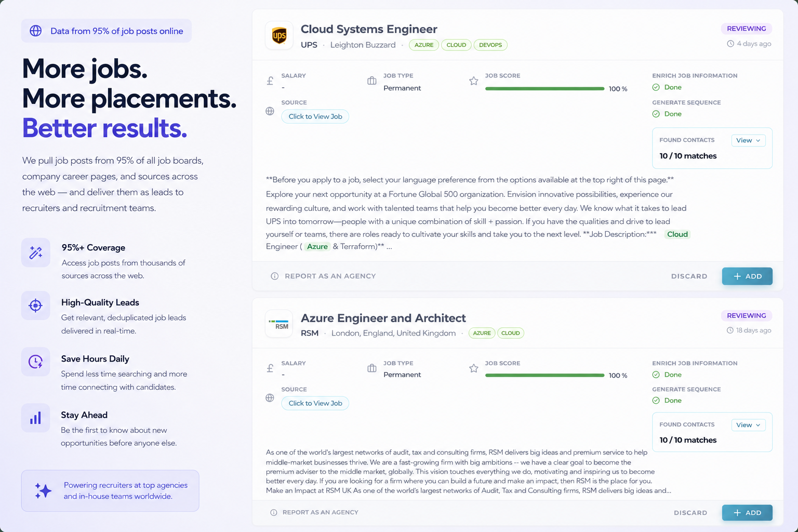This screenshot has width=798, height=532.
Task: Click the AZURE tag on RSM job
Action: (482, 333)
